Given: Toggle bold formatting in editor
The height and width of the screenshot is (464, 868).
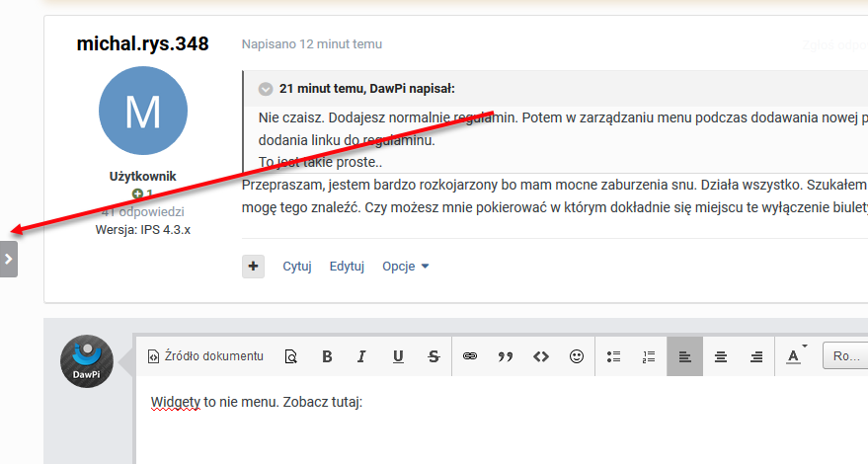Looking at the screenshot, I should (x=327, y=356).
